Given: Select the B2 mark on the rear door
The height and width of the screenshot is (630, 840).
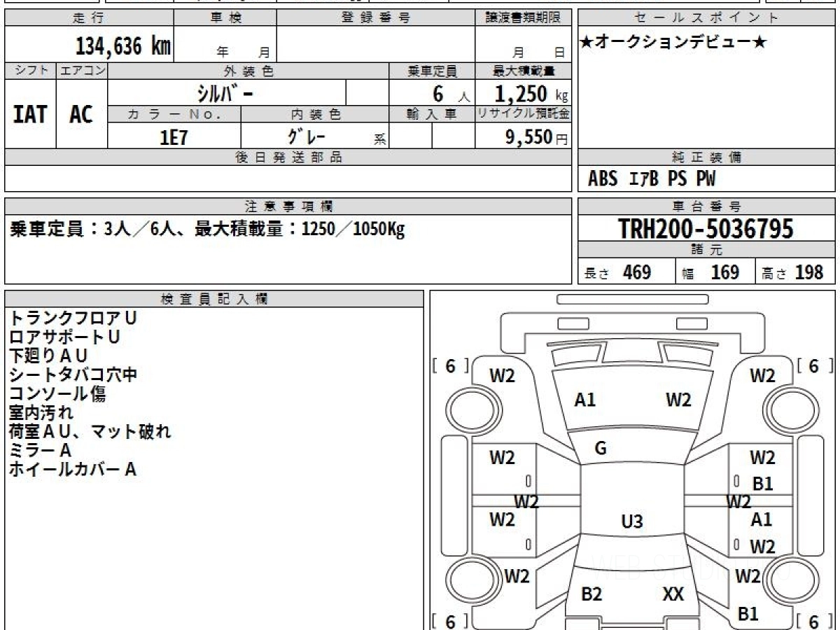Looking at the screenshot, I should 591,594.
